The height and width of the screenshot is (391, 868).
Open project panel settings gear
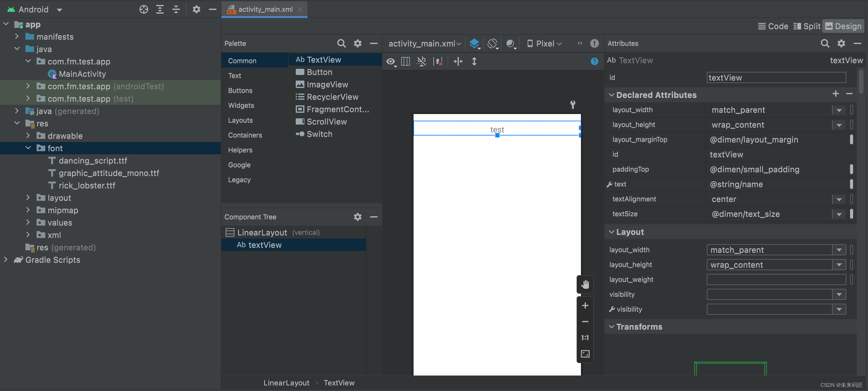point(196,9)
